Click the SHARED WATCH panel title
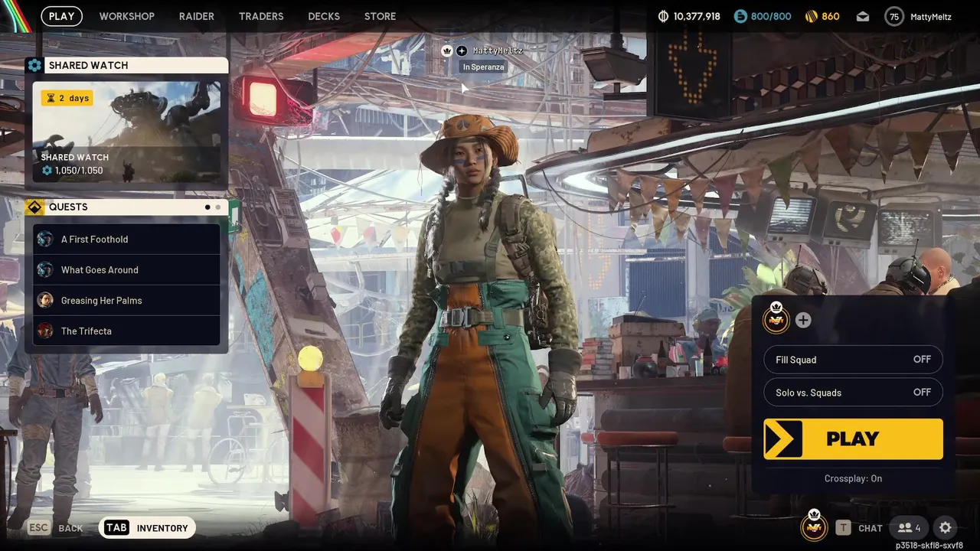The image size is (980, 551). click(x=88, y=65)
